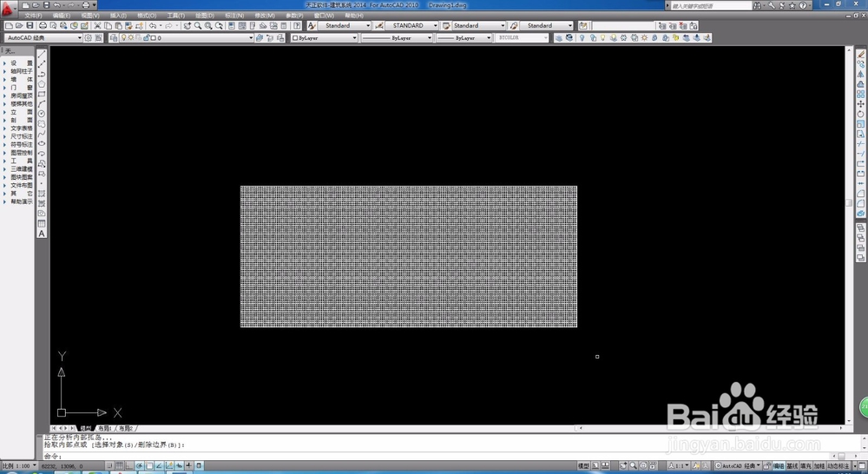Image resolution: width=868 pixels, height=474 pixels.
Task: Select the Circle draw tool
Action: point(42,114)
